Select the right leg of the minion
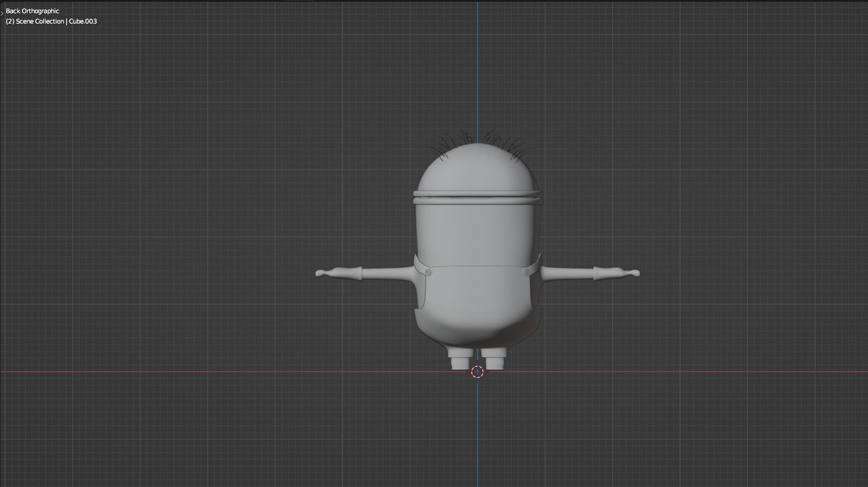Viewport: 868px width, 487px height. (494, 358)
